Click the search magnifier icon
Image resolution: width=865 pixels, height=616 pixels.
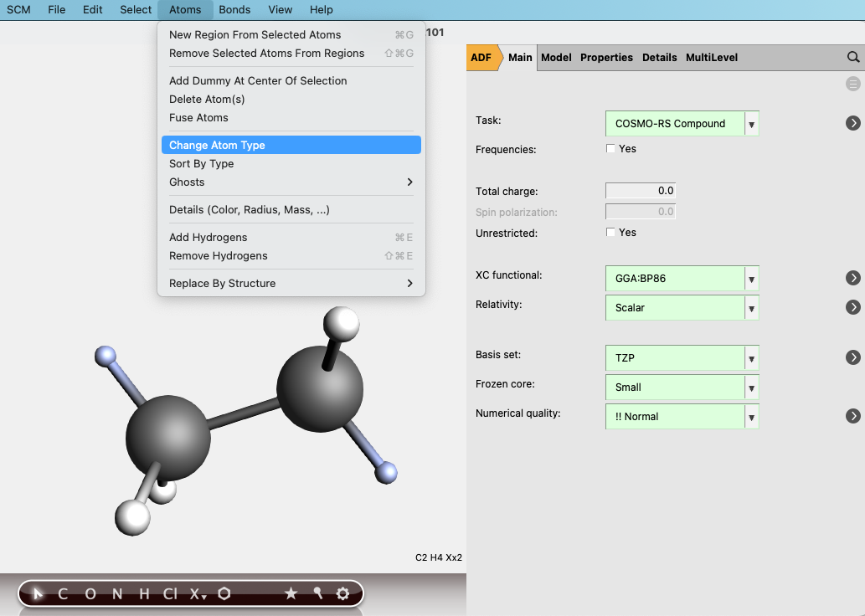tap(852, 57)
